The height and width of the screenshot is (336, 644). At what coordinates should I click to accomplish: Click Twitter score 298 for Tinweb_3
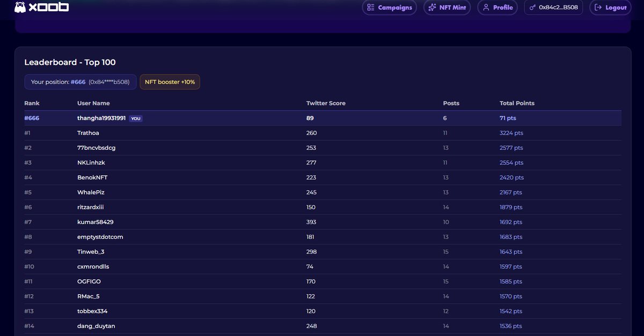pyautogui.click(x=311, y=252)
